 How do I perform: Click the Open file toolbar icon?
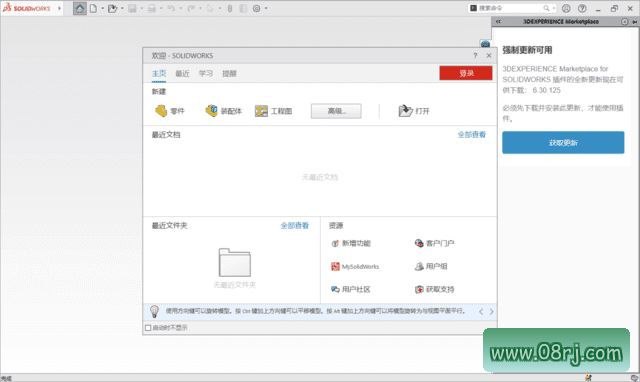pos(112,8)
